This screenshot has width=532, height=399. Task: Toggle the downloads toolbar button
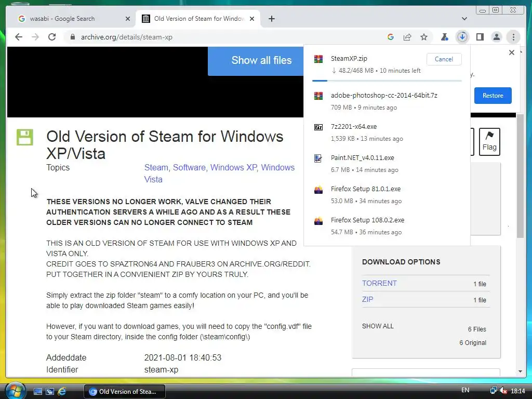pos(462,37)
